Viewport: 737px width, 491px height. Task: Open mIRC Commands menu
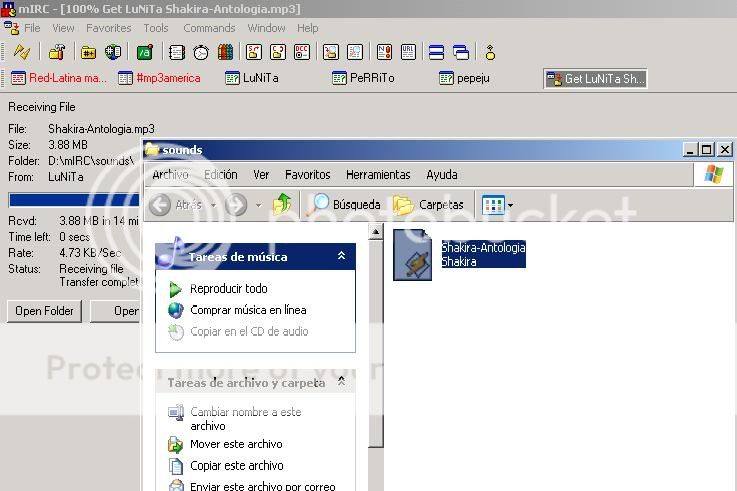coord(209,28)
